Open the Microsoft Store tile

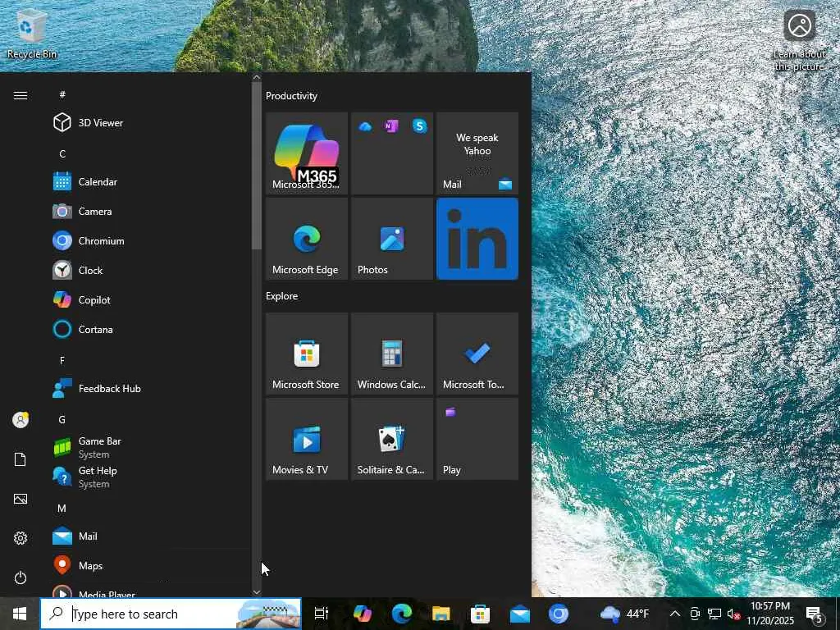[x=307, y=354]
